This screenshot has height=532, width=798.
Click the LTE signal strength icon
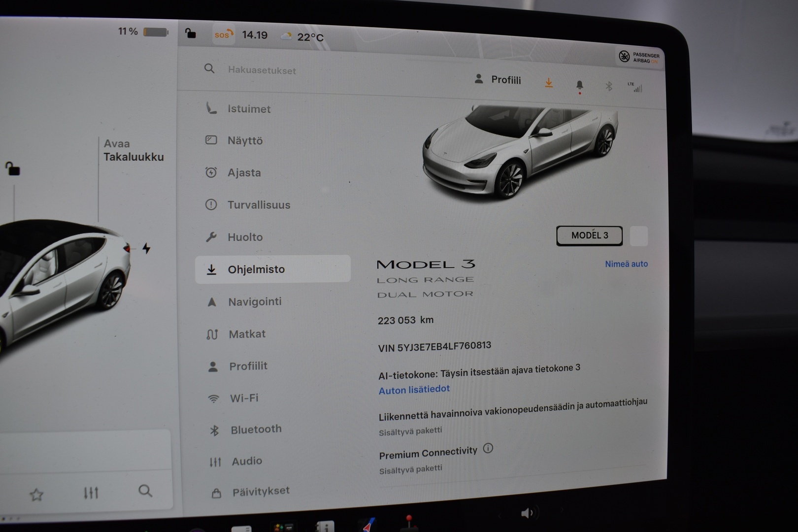[x=635, y=88]
